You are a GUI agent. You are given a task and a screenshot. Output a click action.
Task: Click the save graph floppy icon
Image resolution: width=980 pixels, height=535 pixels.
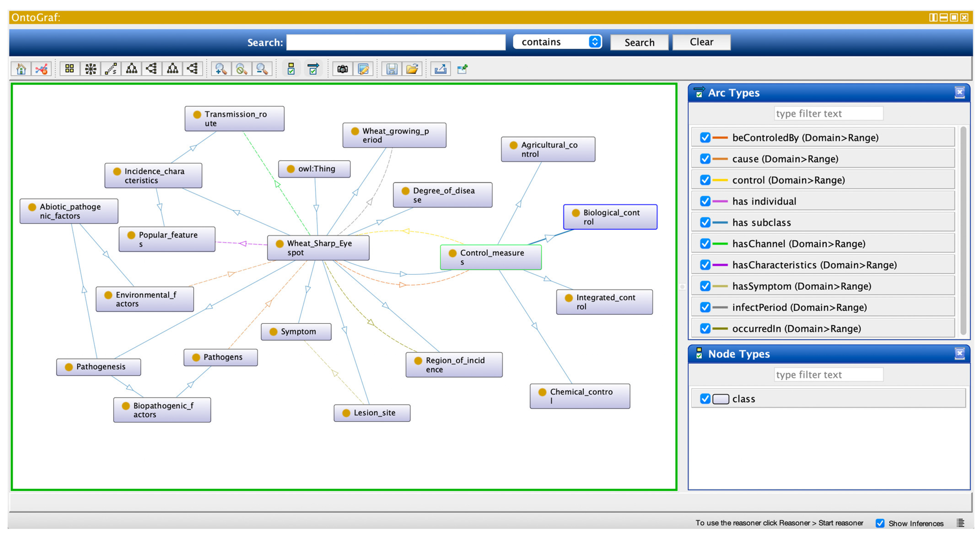pos(392,69)
